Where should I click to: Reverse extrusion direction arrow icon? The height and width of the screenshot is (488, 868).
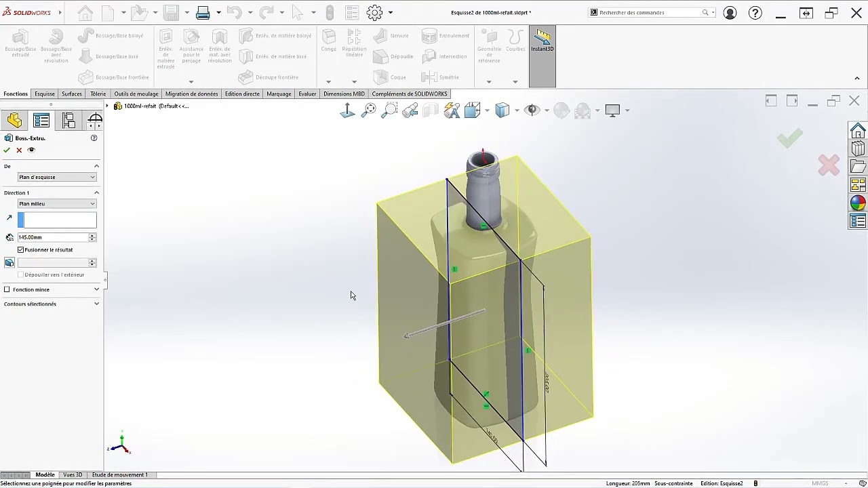tap(9, 218)
